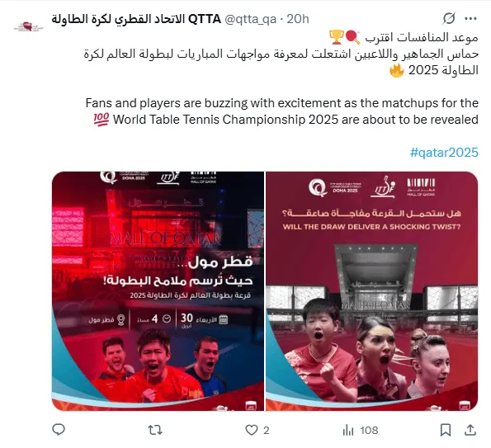Open the share post icon
The image size is (491, 448).
pyautogui.click(x=470, y=430)
